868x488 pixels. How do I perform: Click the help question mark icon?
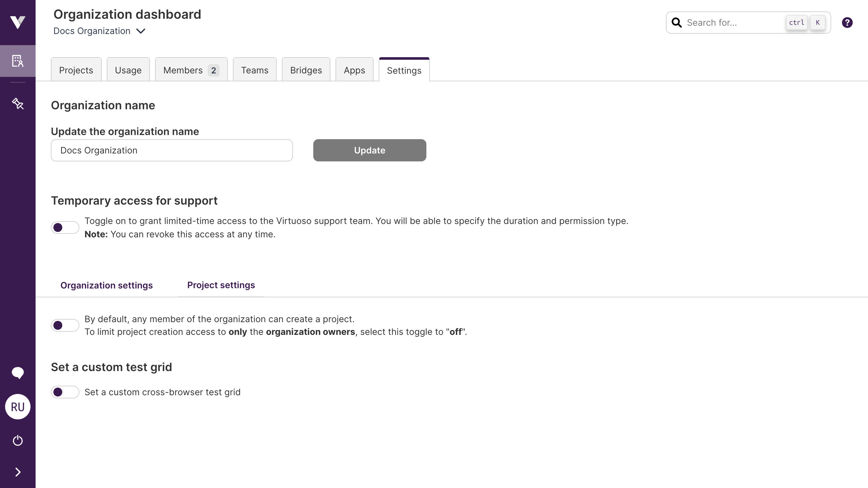point(848,23)
